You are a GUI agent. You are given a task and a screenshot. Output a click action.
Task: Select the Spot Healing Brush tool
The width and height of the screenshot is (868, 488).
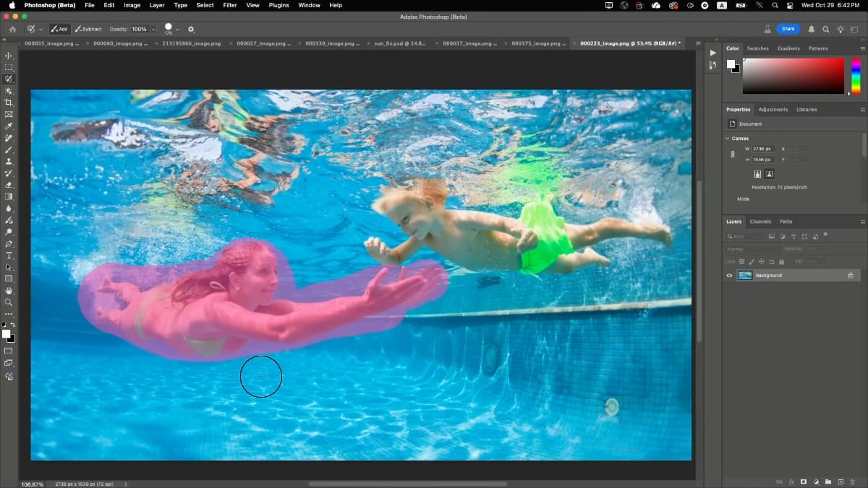pos(9,137)
